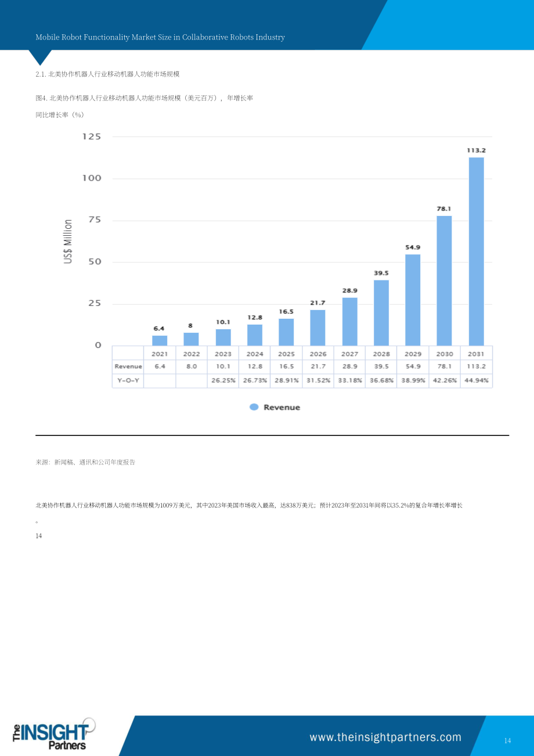Click the Y-O-Y row header cell
The height and width of the screenshot is (756, 534).
click(128, 381)
